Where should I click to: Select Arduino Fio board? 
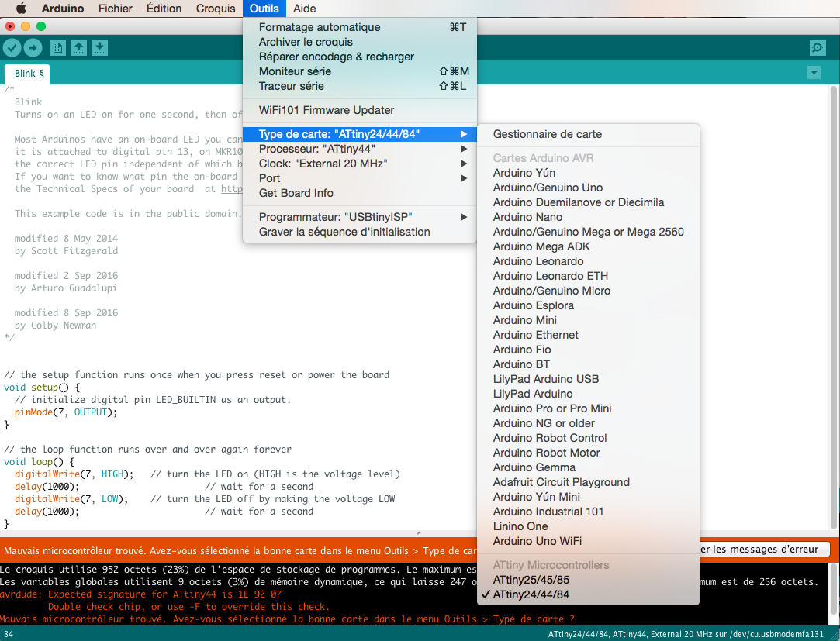588,350
